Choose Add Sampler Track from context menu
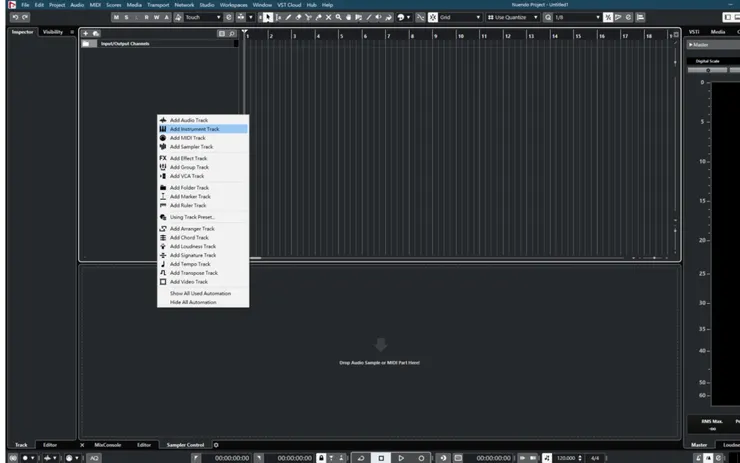This screenshot has height=463, width=740. tap(203, 147)
